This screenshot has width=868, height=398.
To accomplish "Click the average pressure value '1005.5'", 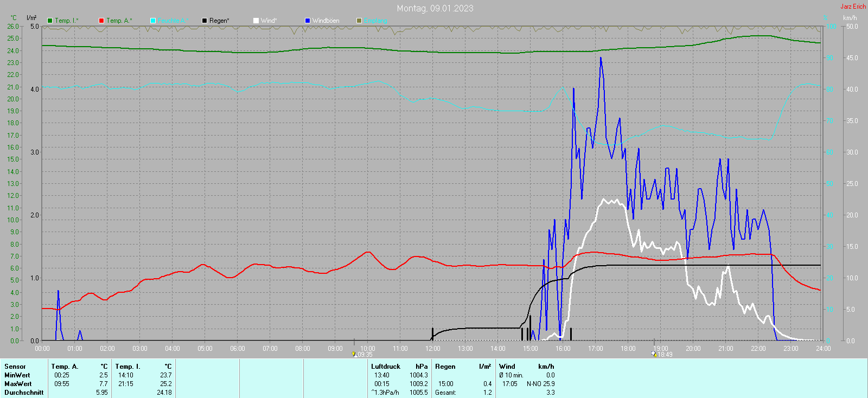I will pyautogui.click(x=419, y=393).
